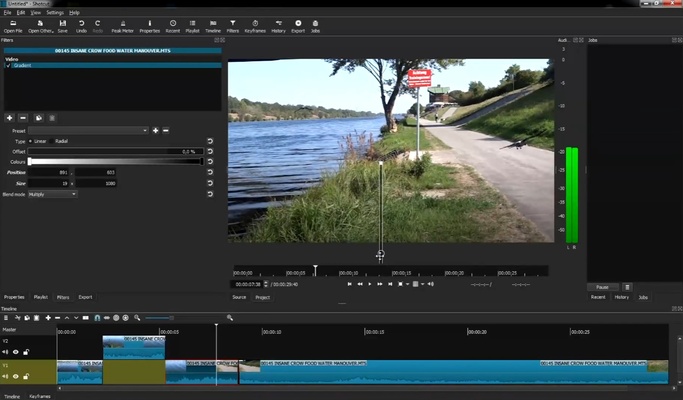Switch to the Export panel tab
683x400 pixels.
click(x=85, y=297)
